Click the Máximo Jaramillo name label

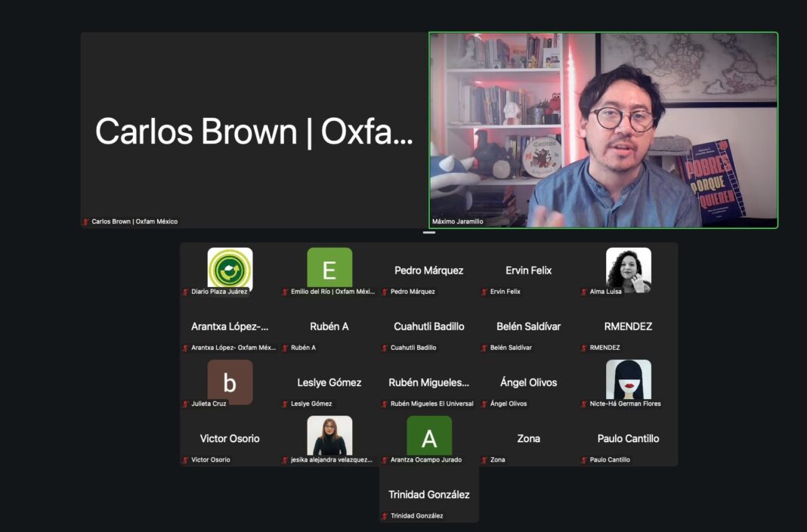(458, 221)
